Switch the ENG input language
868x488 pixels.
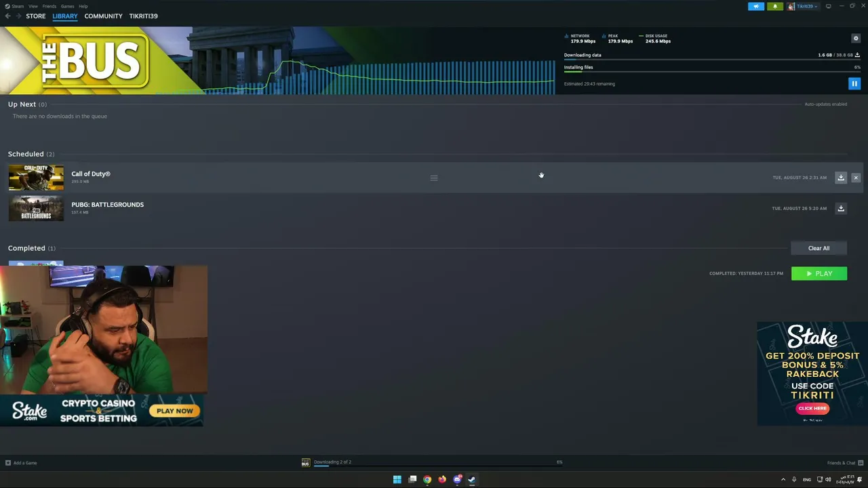pos(807,480)
